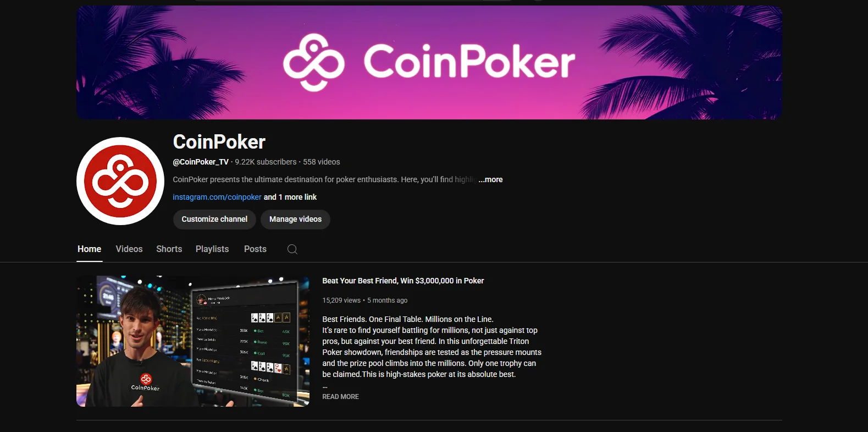Switch to the Shorts tab
The height and width of the screenshot is (432, 868).
(x=169, y=249)
